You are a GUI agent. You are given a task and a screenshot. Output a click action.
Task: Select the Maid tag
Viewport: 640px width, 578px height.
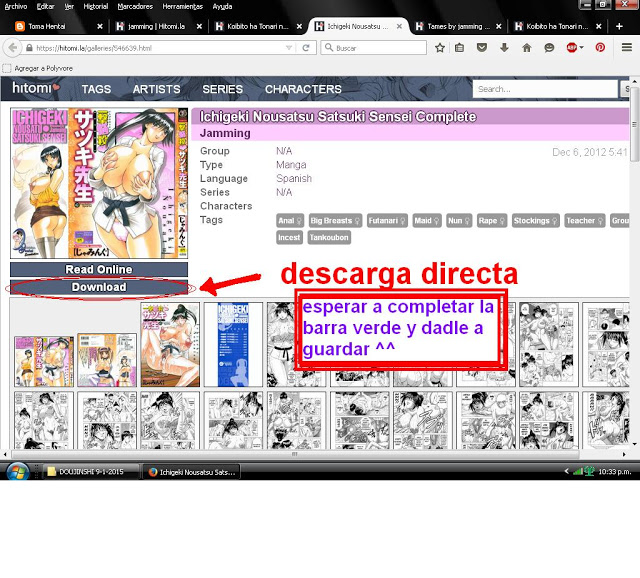[x=427, y=221]
